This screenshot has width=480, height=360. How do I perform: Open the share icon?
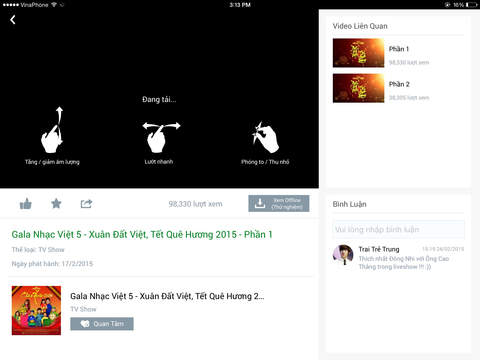(86, 203)
